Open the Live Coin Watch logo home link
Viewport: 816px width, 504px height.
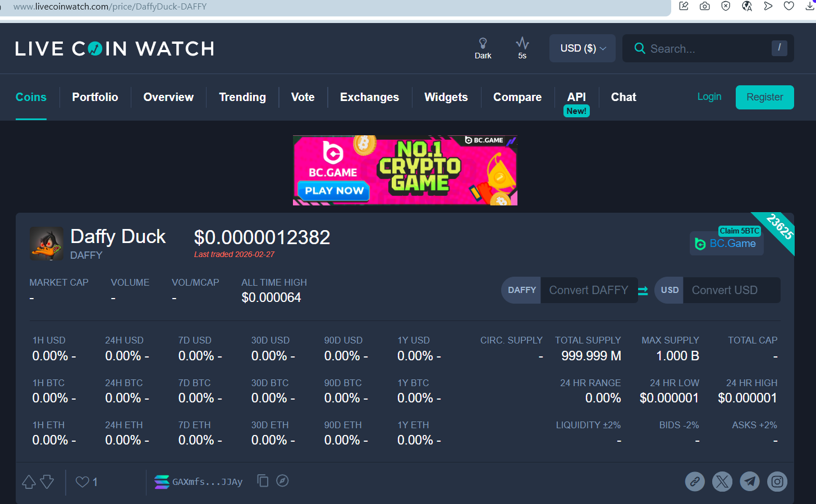[114, 49]
